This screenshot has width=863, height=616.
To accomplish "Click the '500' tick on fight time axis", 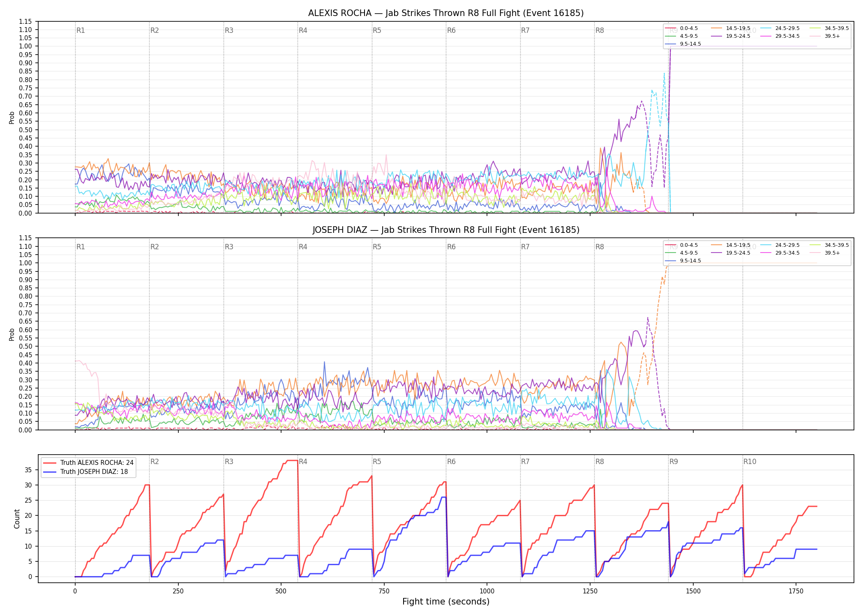I will tap(281, 591).
